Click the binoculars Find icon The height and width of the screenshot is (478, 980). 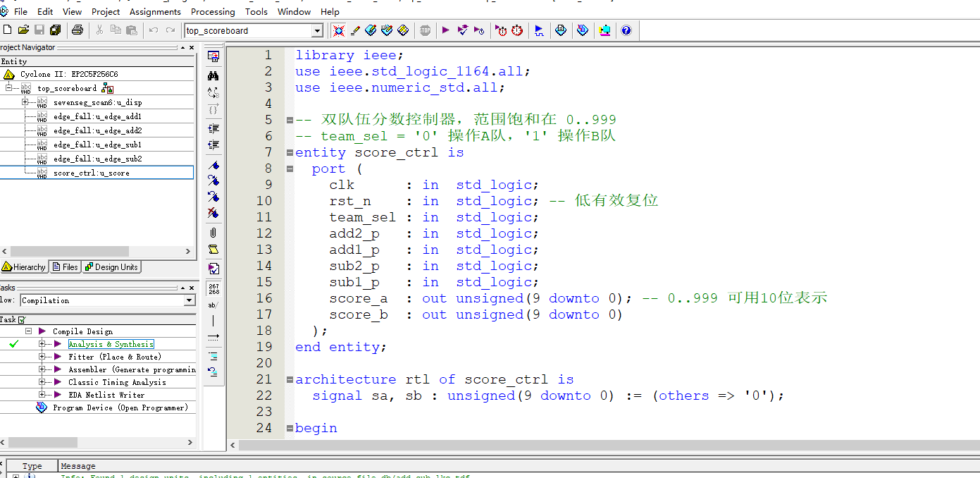pos(213,75)
